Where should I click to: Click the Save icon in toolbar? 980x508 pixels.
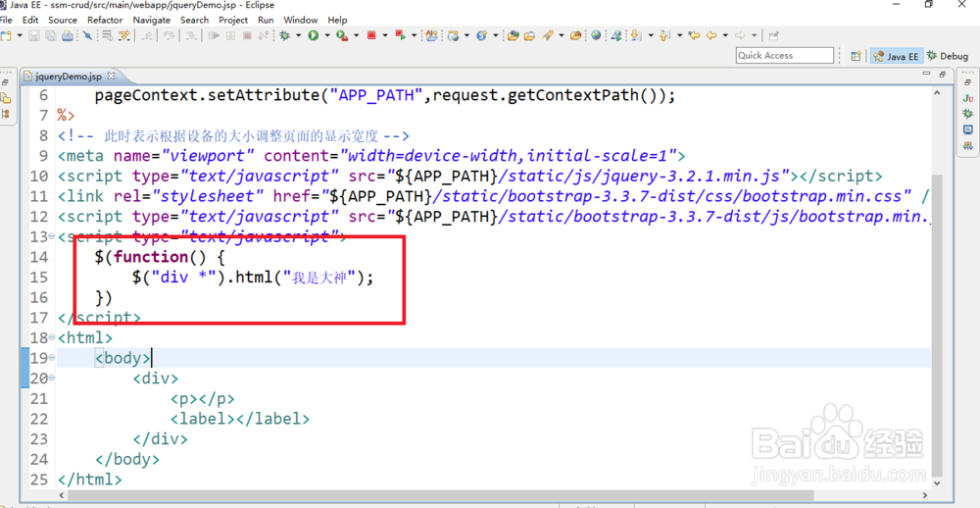(x=33, y=35)
